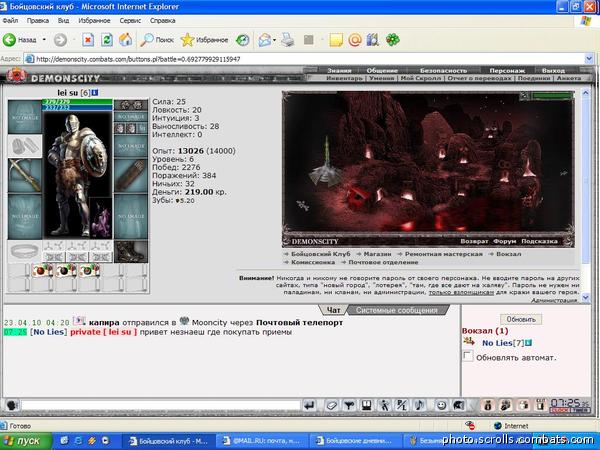
Task: Open the Правка menu
Action: [x=38, y=21]
